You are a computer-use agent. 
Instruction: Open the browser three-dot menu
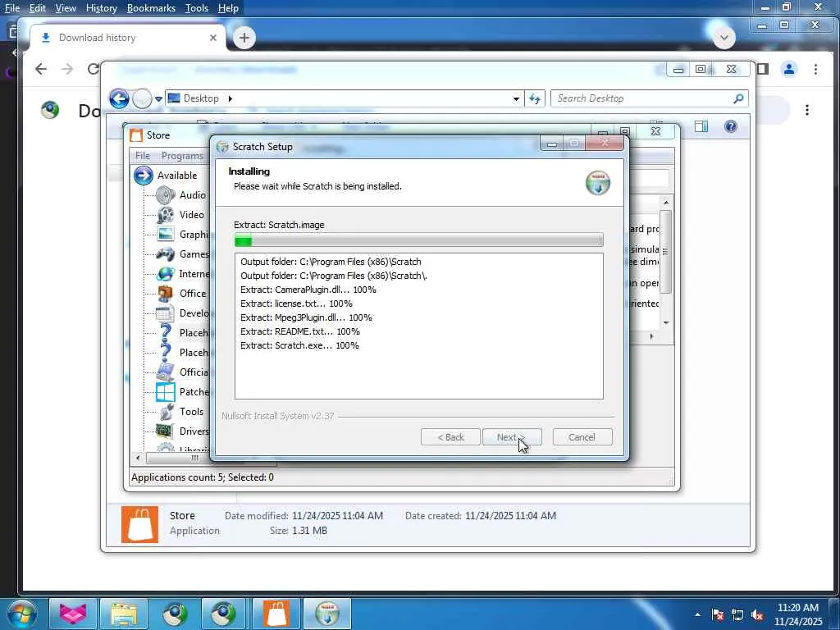815,69
